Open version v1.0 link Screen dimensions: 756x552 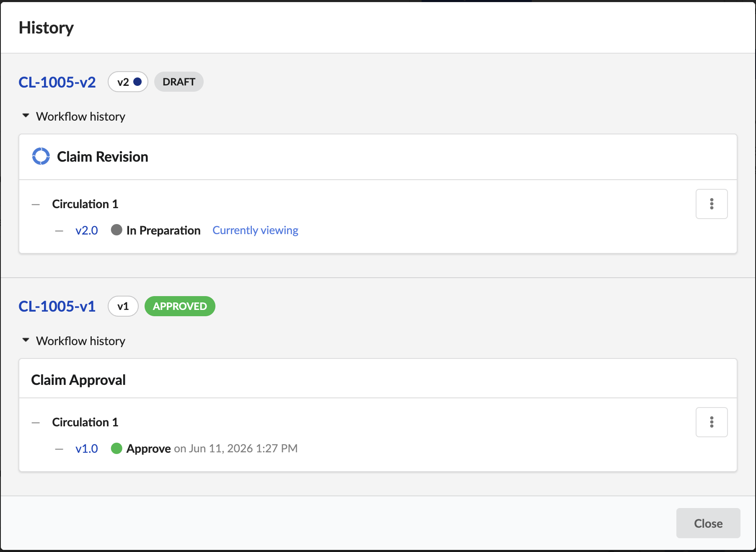coord(87,449)
